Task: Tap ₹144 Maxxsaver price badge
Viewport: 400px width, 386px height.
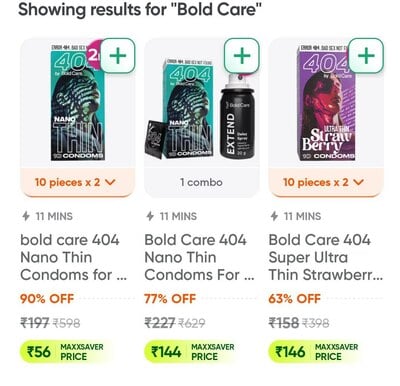Action: (x=191, y=352)
